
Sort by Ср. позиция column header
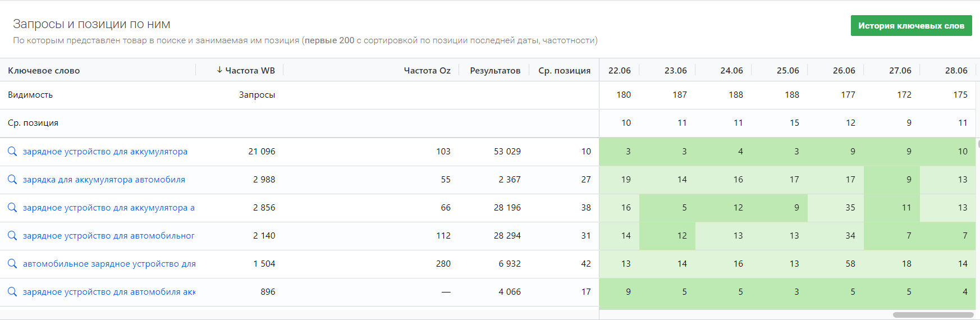[x=564, y=71]
